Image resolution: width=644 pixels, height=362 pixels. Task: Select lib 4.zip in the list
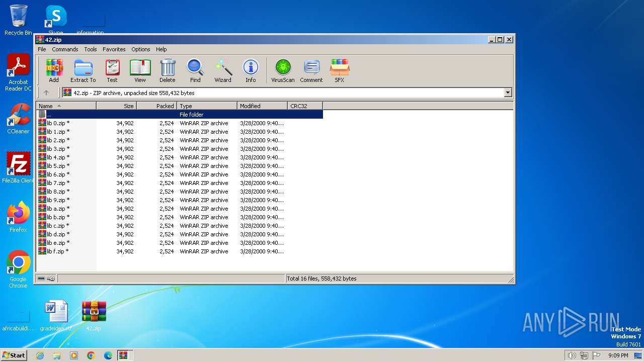tap(180, 157)
